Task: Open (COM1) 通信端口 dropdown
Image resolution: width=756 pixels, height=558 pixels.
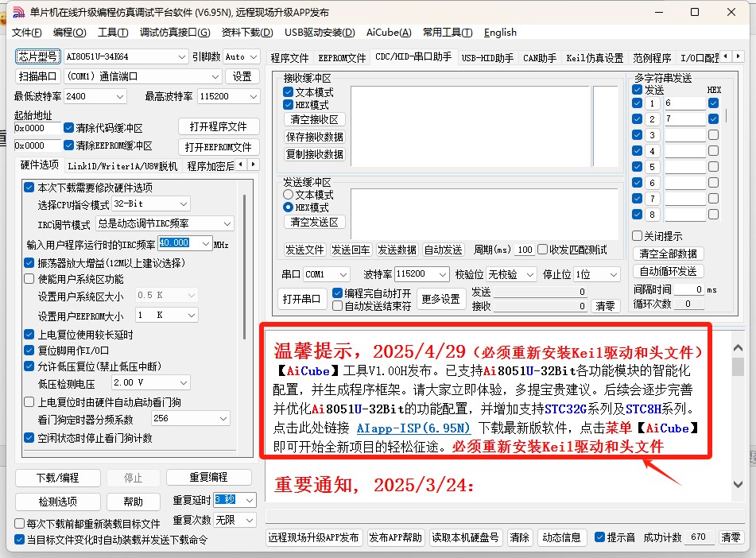Action: (215, 76)
